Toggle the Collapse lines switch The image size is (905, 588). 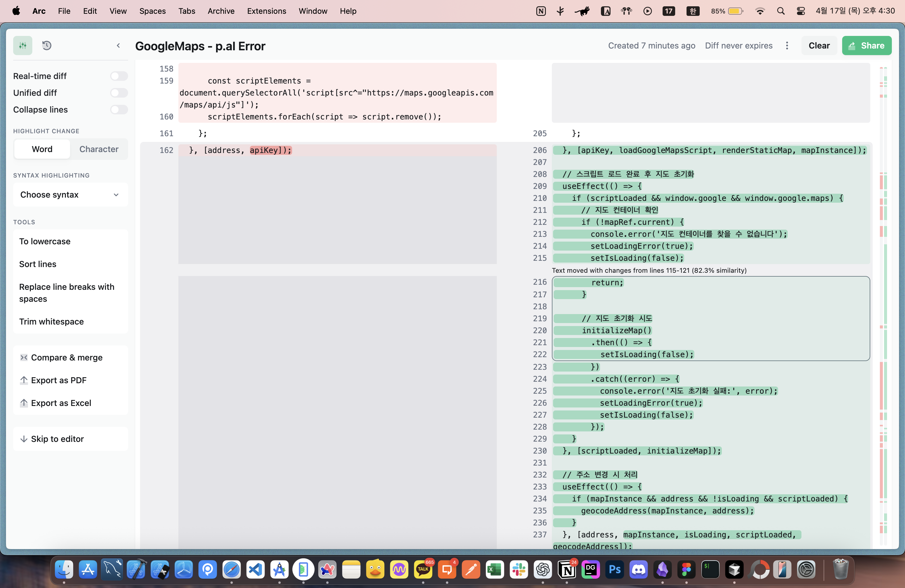(x=119, y=110)
